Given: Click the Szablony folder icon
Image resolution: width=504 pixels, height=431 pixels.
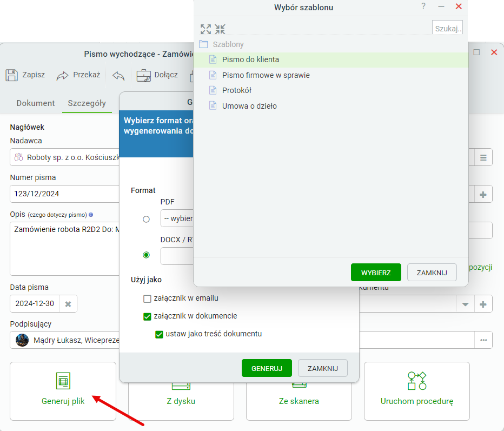Looking at the screenshot, I should (203, 44).
